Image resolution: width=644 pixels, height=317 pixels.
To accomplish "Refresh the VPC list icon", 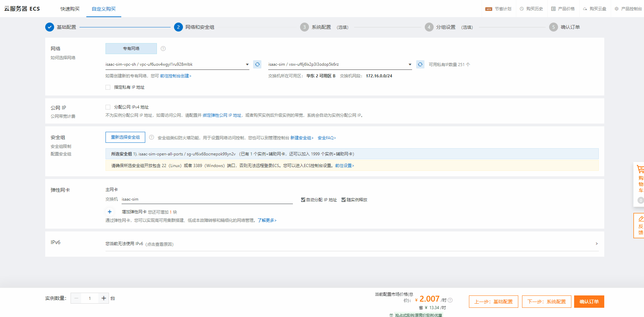I will coord(257,64).
